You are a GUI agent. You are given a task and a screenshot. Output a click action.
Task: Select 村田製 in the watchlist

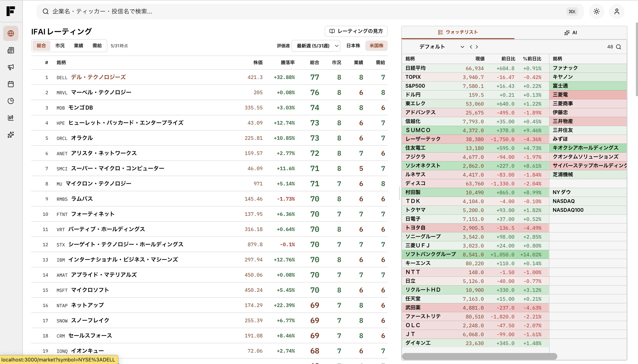click(x=475, y=192)
